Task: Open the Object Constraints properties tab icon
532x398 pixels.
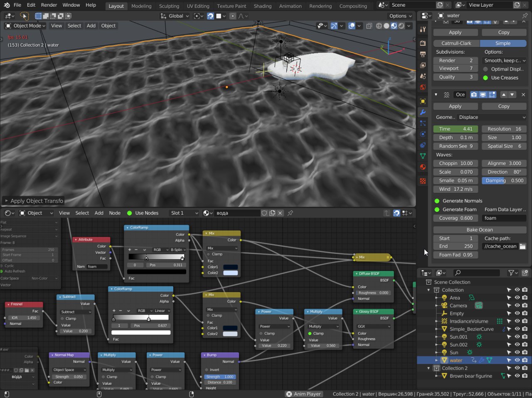Action: coord(423,145)
